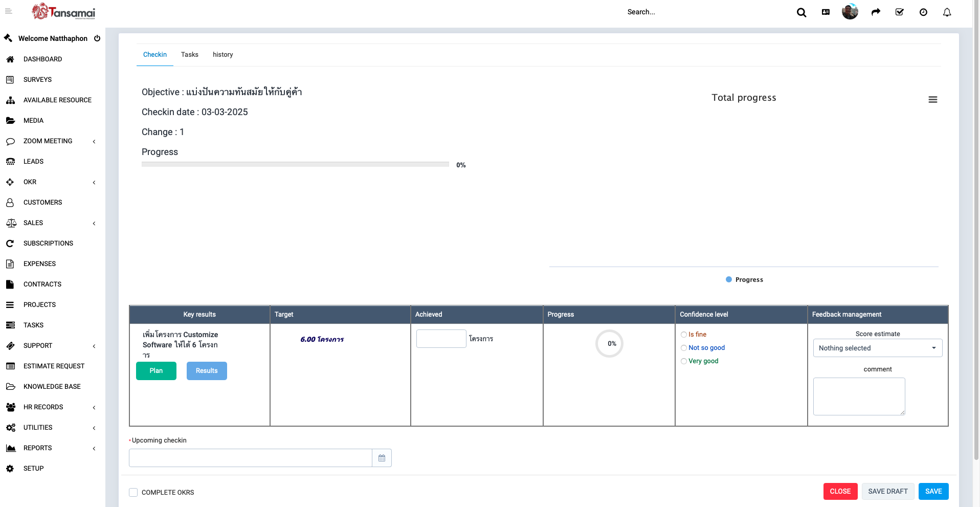The height and width of the screenshot is (507, 980).
Task: Check the COMPLETE OKRS checkbox
Action: (133, 492)
